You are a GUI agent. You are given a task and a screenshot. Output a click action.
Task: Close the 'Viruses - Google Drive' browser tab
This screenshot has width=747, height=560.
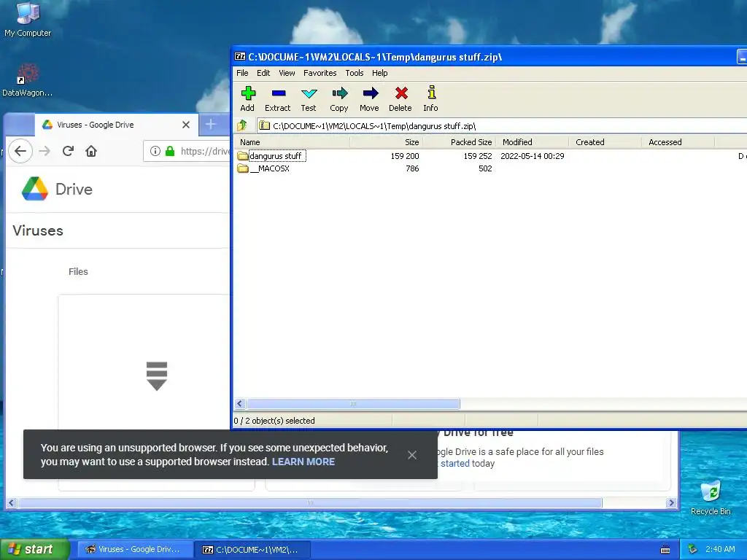186,125
